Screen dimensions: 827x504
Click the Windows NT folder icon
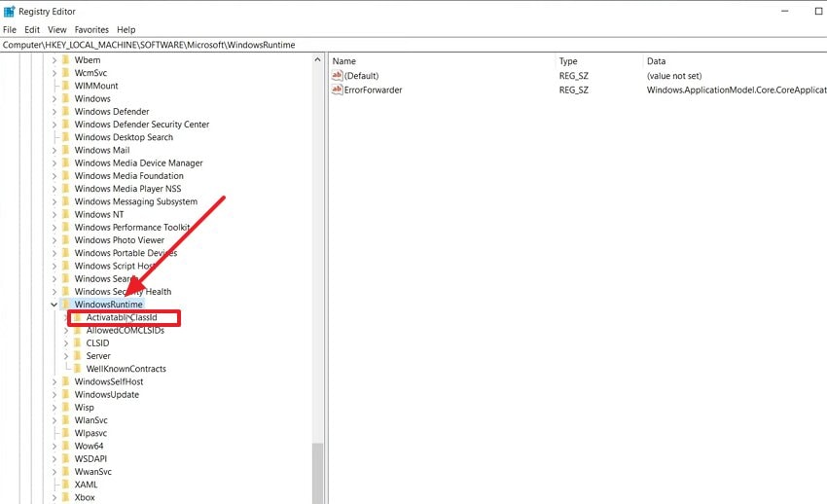coord(66,214)
